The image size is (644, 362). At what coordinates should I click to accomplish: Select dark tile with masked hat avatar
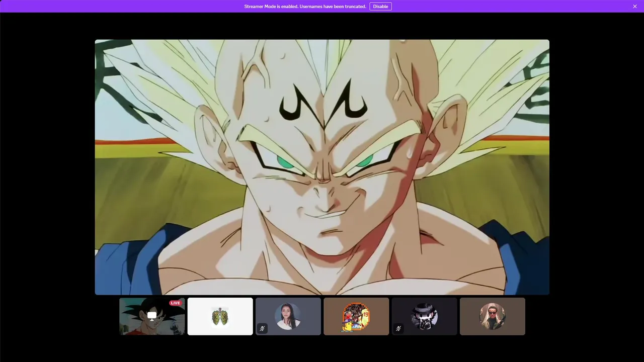tap(424, 316)
